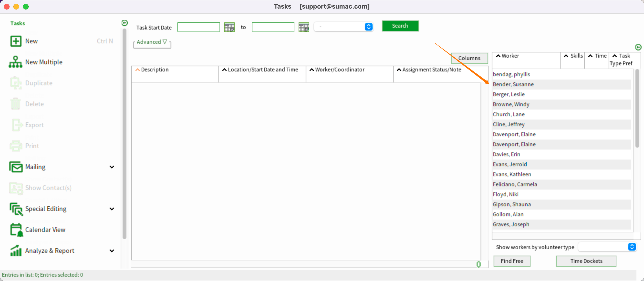Click the Delete trash can icon
Screen dimensions: 644x281
[16, 104]
